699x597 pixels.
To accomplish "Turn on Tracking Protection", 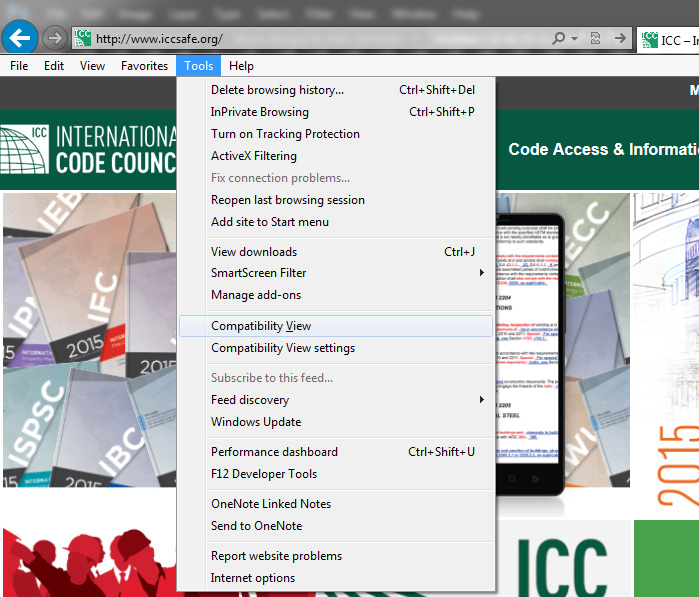I will (x=285, y=134).
